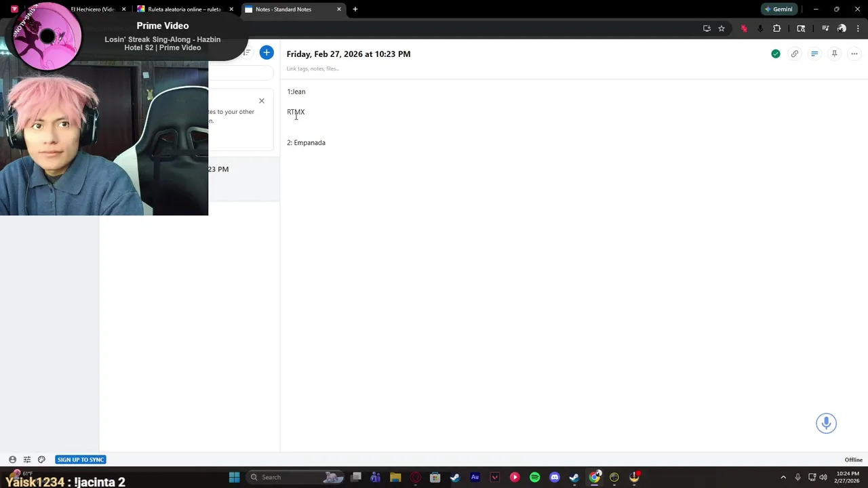Open File Explorer from taskbar

395,477
